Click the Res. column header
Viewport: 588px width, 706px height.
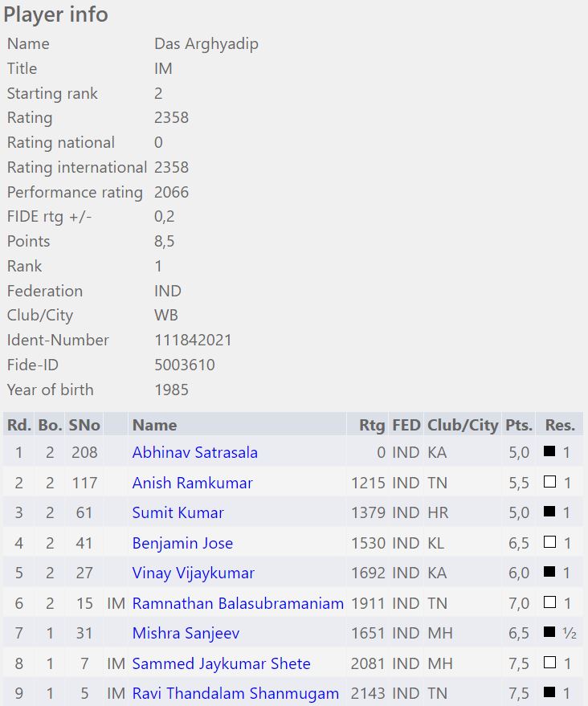[560, 425]
